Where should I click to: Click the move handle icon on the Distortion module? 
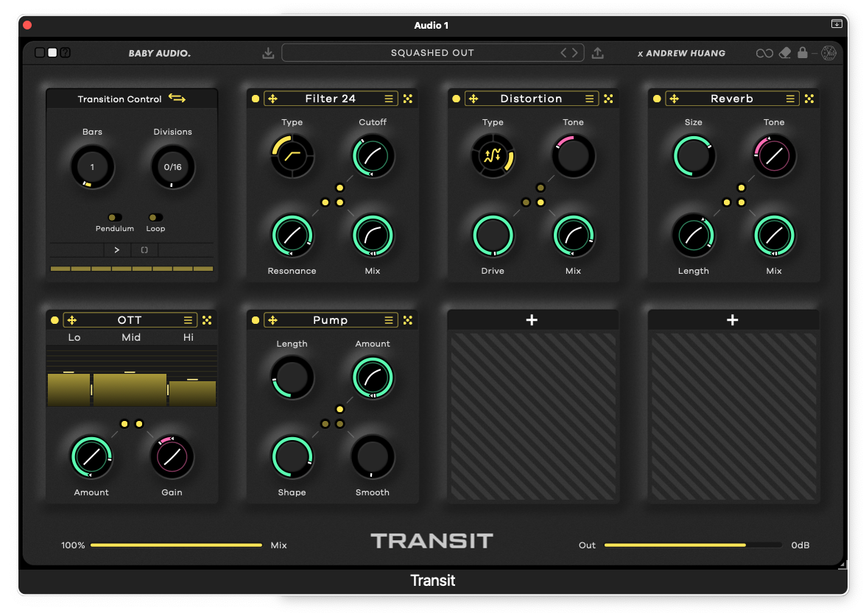click(x=474, y=99)
